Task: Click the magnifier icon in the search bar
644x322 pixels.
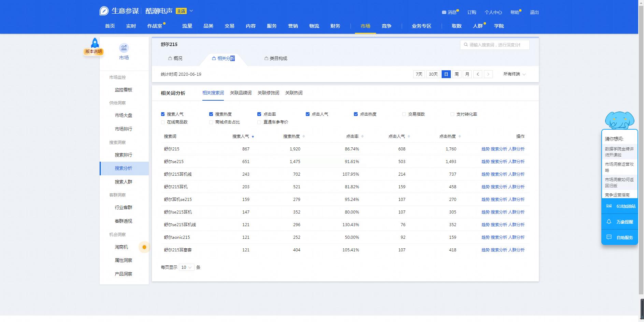Action: pyautogui.click(x=466, y=44)
